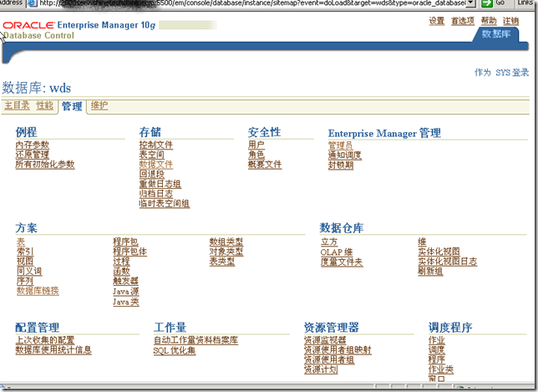Select the 数据库 tab at top right
This screenshot has width=538, height=392.
pyautogui.click(x=495, y=34)
